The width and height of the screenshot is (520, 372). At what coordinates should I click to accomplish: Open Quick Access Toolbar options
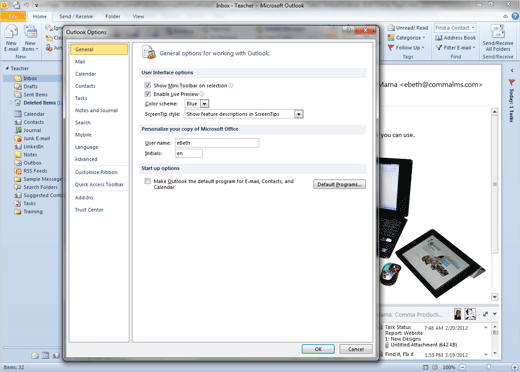pyautogui.click(x=99, y=184)
